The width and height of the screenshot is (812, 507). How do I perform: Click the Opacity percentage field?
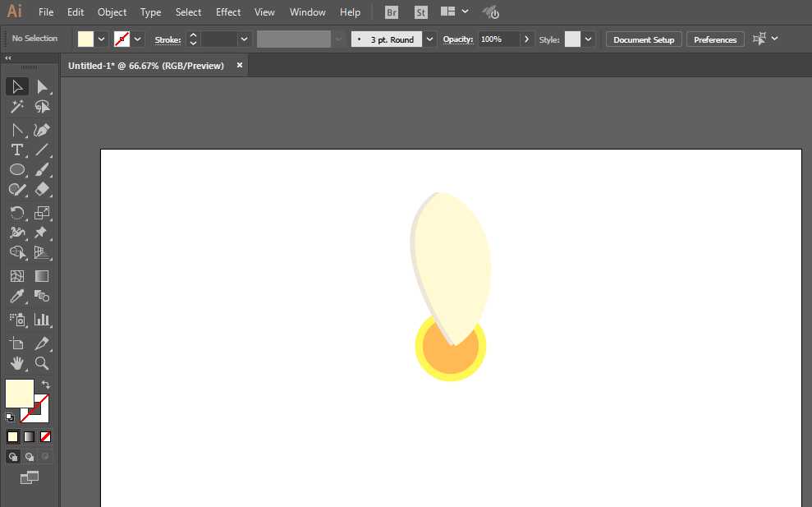[498, 39]
